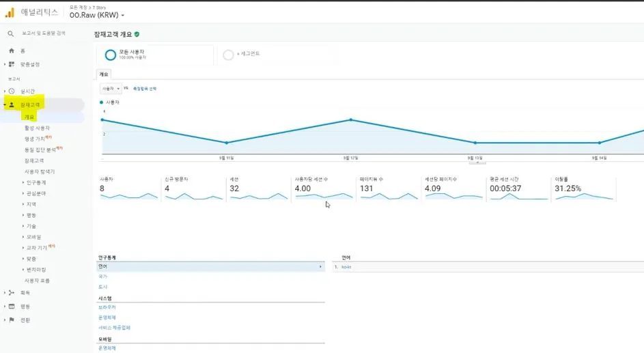Expand the 지역 submenu
This screenshot has width=644, height=353.
[23, 204]
